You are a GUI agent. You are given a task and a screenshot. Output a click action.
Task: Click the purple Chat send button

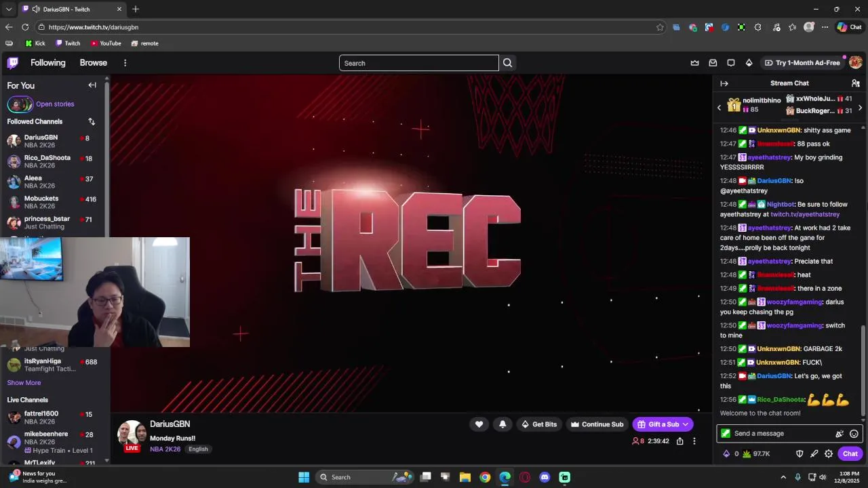(x=850, y=454)
